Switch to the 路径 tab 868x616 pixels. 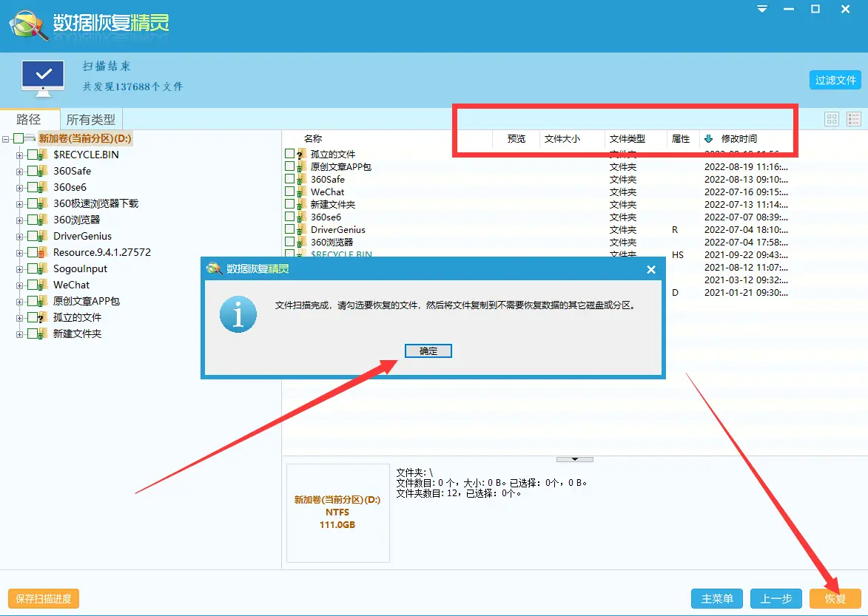[30, 118]
